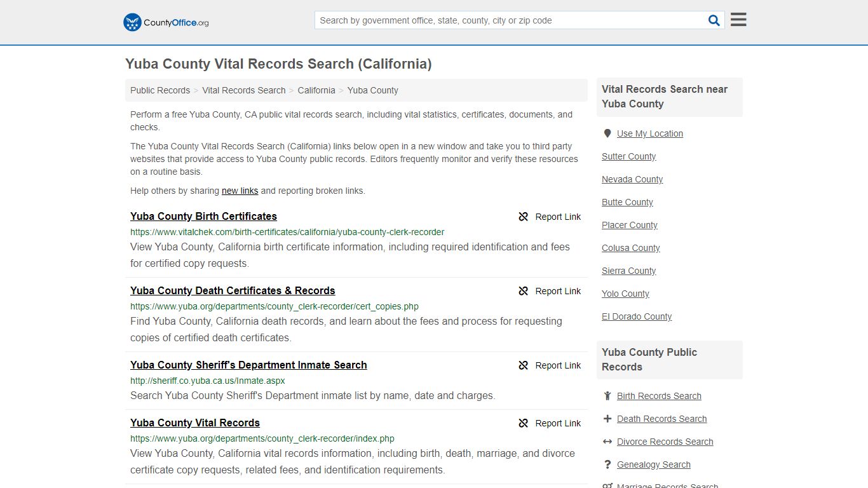Open the vitalchek.com birth certificates URL
The width and height of the screenshot is (868, 488).
287,232
